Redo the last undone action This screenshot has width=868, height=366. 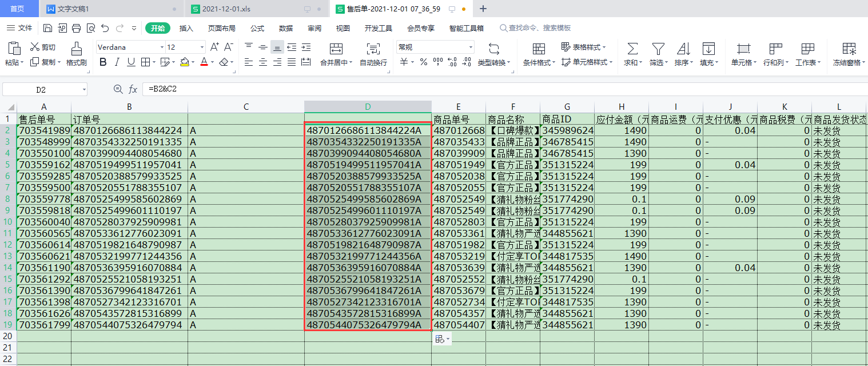click(x=120, y=28)
